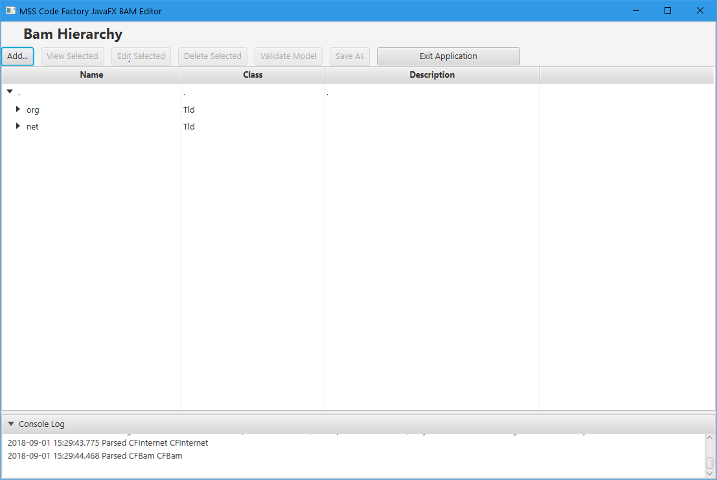Viewport: 717px width, 480px height.
Task: Click the Exit Application button
Action: [x=448, y=56]
